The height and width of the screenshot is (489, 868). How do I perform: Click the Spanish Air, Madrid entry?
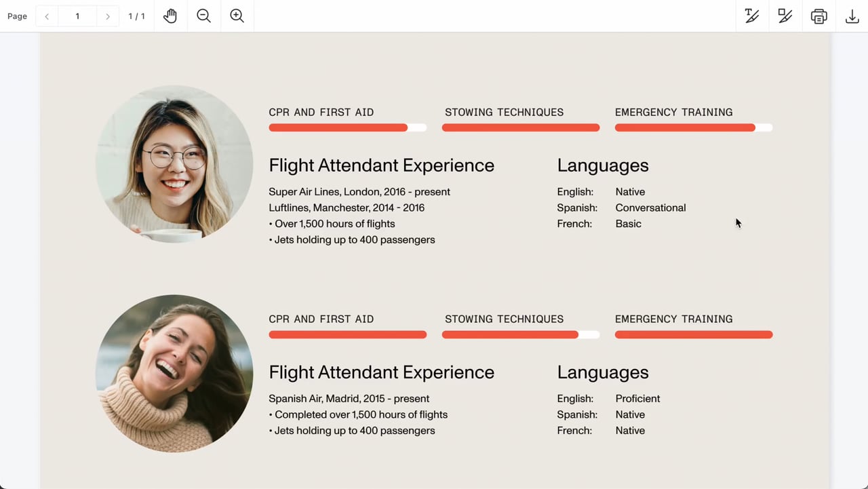pyautogui.click(x=349, y=399)
